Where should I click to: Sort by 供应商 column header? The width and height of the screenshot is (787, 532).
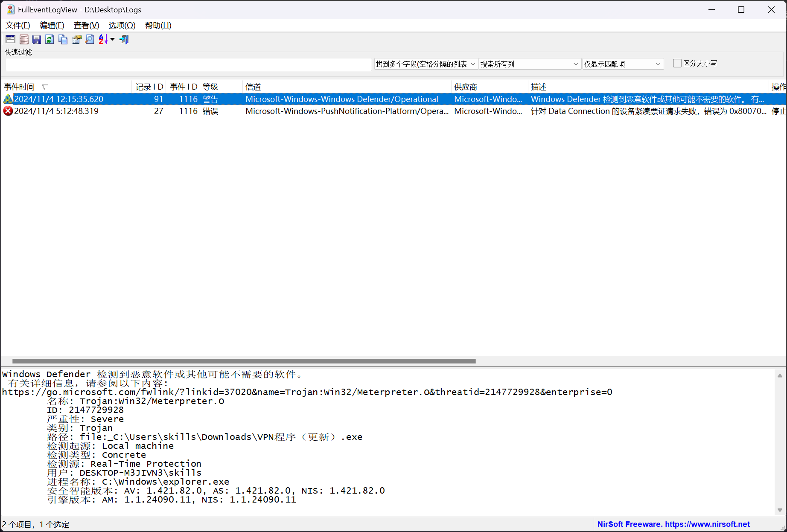click(x=490, y=87)
